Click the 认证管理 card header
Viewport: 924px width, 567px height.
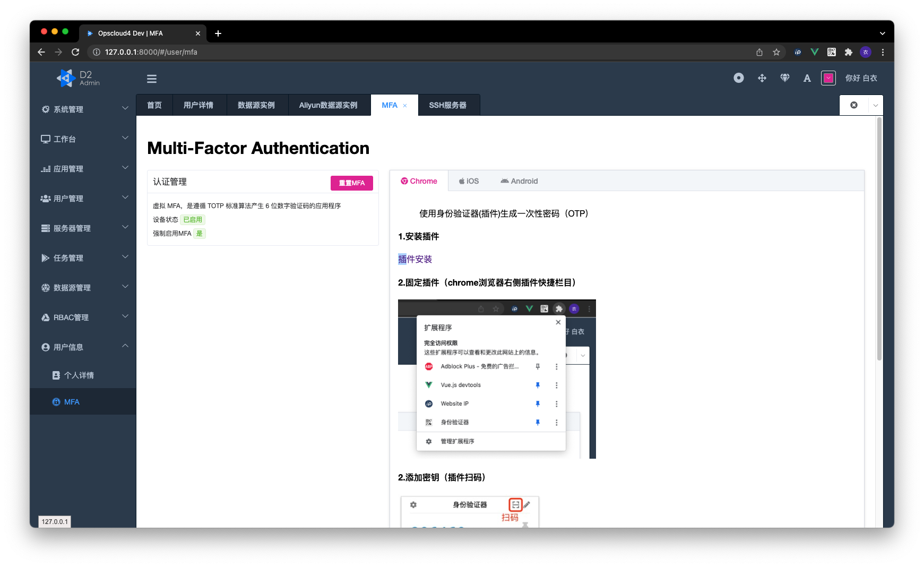click(x=263, y=182)
